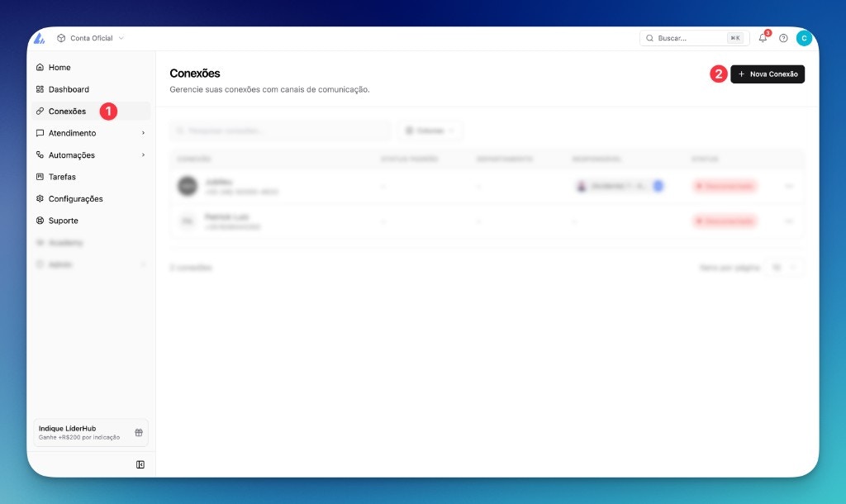Open Dashboard from sidebar
This screenshot has width=846, height=504.
[x=91, y=89]
